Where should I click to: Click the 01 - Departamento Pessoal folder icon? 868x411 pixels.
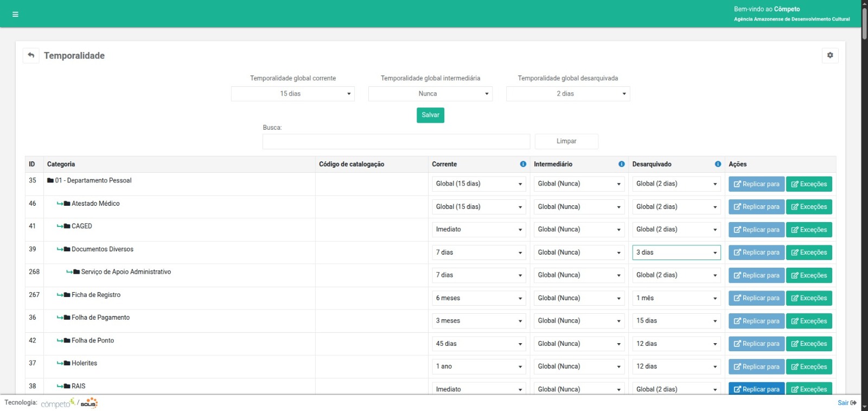pos(50,181)
